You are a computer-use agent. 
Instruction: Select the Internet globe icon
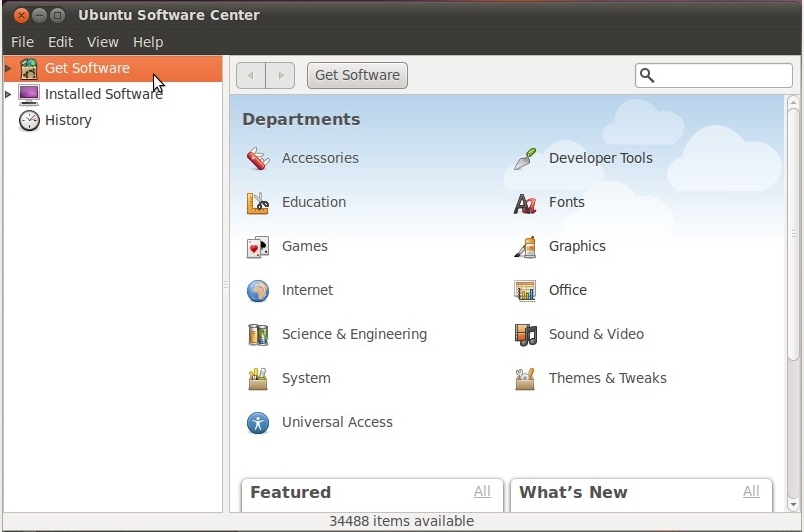pos(258,291)
